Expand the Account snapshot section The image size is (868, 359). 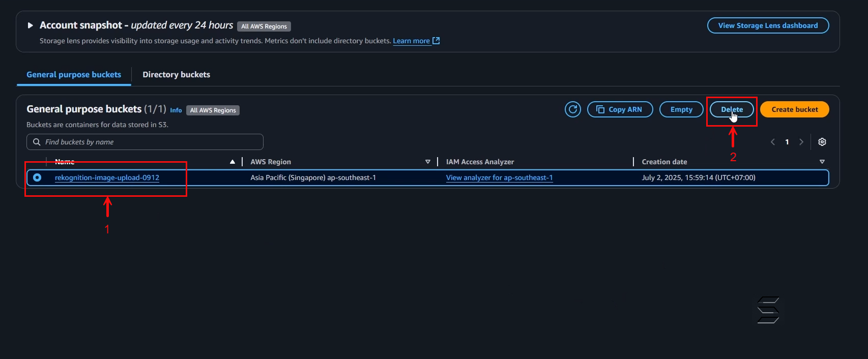[x=30, y=25]
